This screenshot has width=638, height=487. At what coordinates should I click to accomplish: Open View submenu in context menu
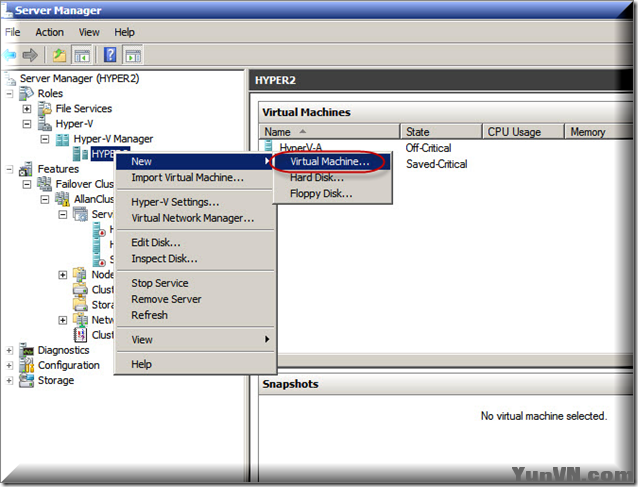coord(195,339)
